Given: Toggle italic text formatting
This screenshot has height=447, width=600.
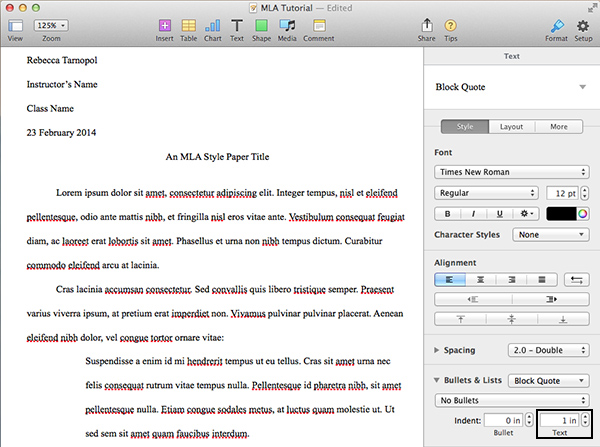Looking at the screenshot, I should tap(472, 213).
